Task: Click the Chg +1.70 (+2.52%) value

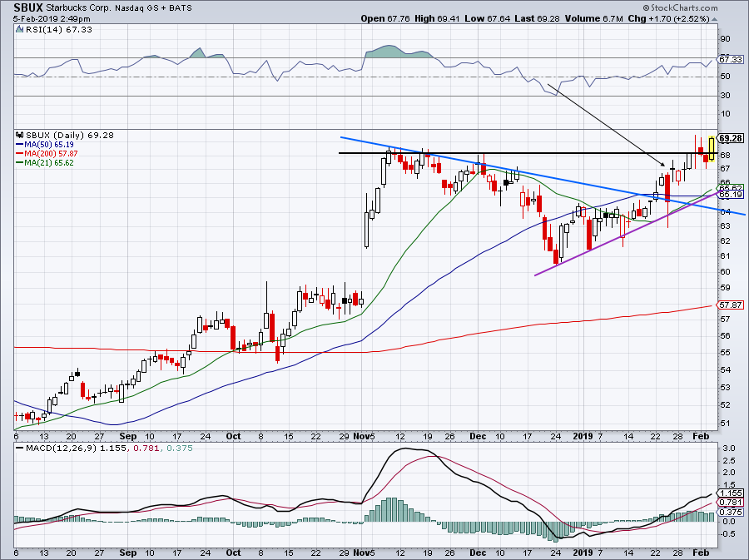Action: pyautogui.click(x=668, y=18)
